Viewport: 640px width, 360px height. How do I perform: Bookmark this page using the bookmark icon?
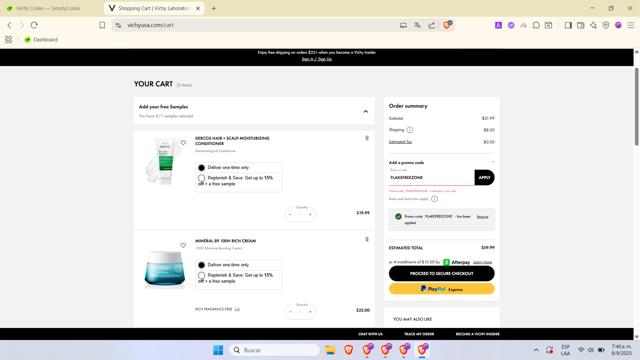click(x=102, y=25)
